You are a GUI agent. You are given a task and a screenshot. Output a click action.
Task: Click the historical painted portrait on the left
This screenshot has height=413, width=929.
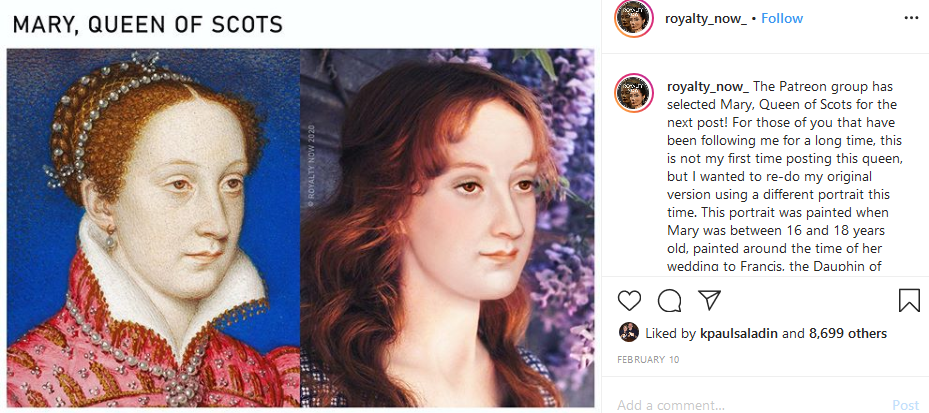[x=153, y=228]
